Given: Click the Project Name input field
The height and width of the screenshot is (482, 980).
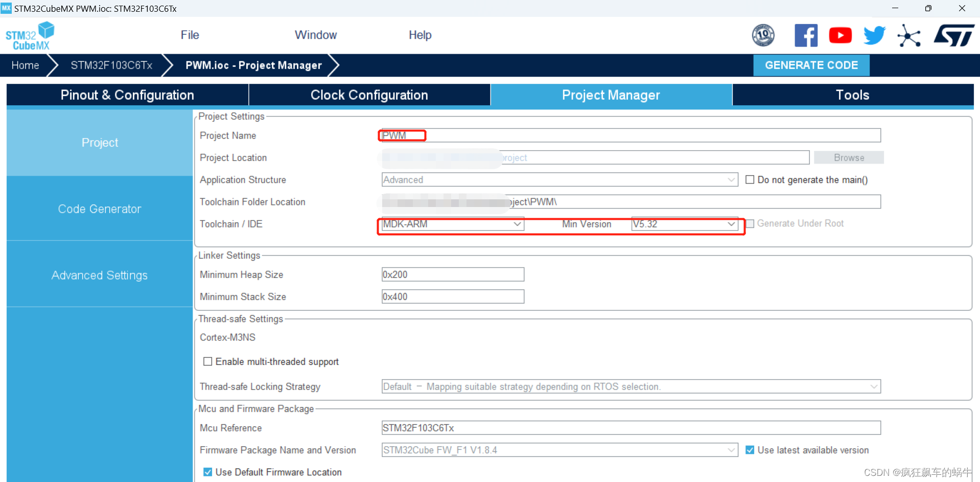Looking at the screenshot, I should tap(631, 135).
